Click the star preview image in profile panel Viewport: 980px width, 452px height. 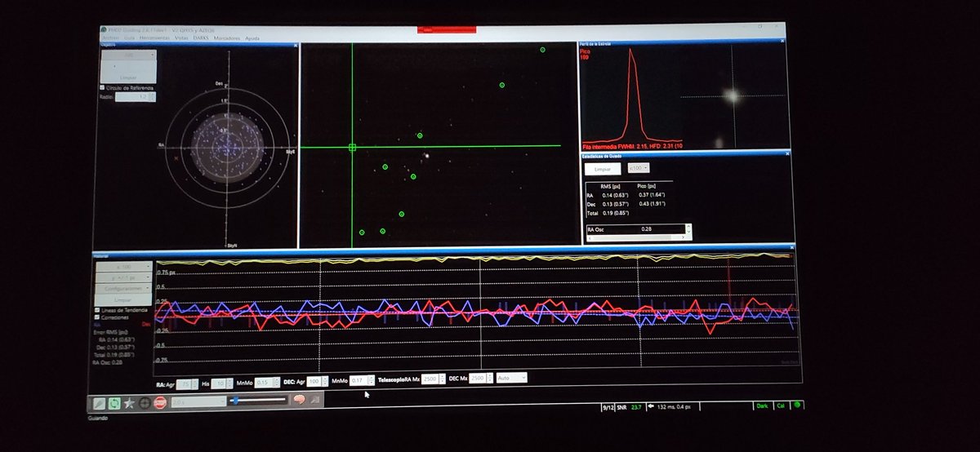pyautogui.click(x=732, y=95)
